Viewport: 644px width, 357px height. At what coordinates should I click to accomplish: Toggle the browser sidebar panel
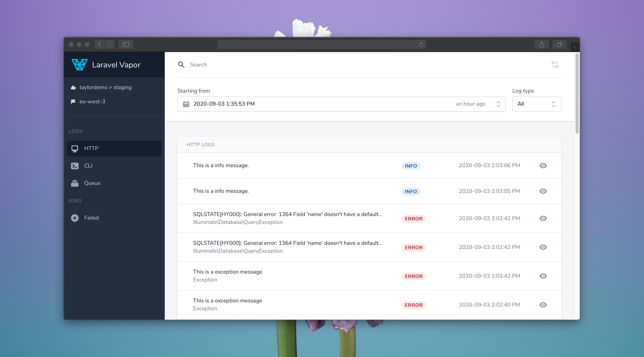(125, 45)
